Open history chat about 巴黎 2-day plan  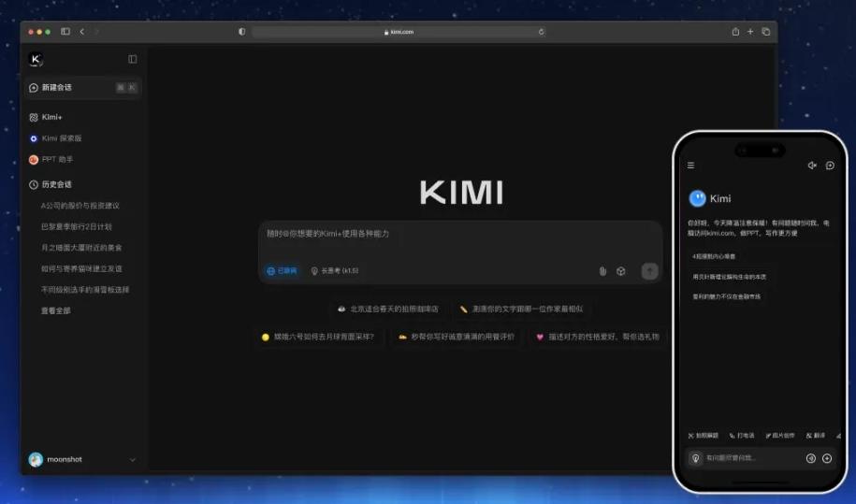click(x=77, y=226)
